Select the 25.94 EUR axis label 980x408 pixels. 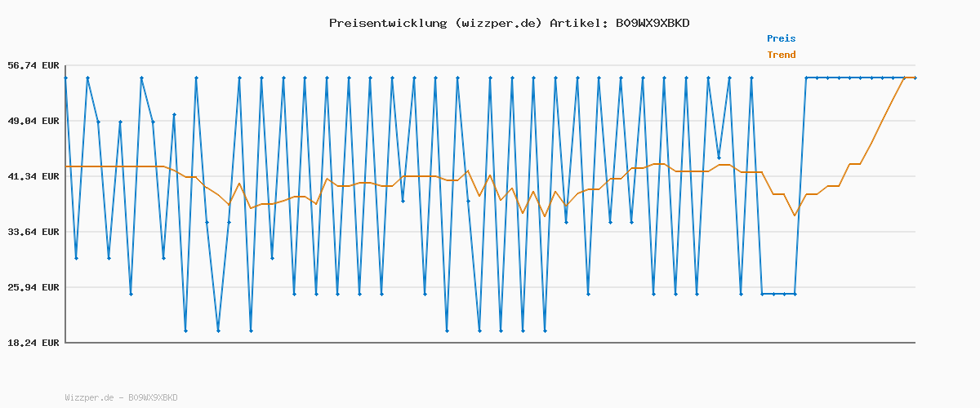(33, 287)
